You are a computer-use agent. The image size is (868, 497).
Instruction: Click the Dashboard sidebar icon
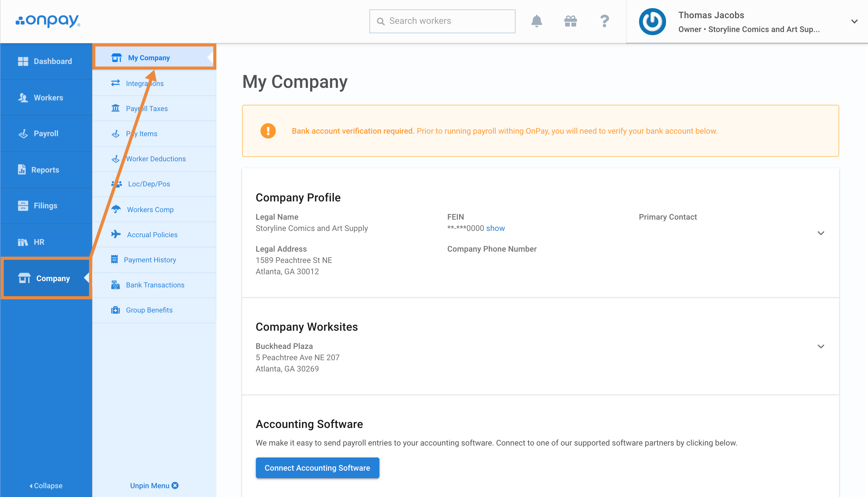point(22,61)
